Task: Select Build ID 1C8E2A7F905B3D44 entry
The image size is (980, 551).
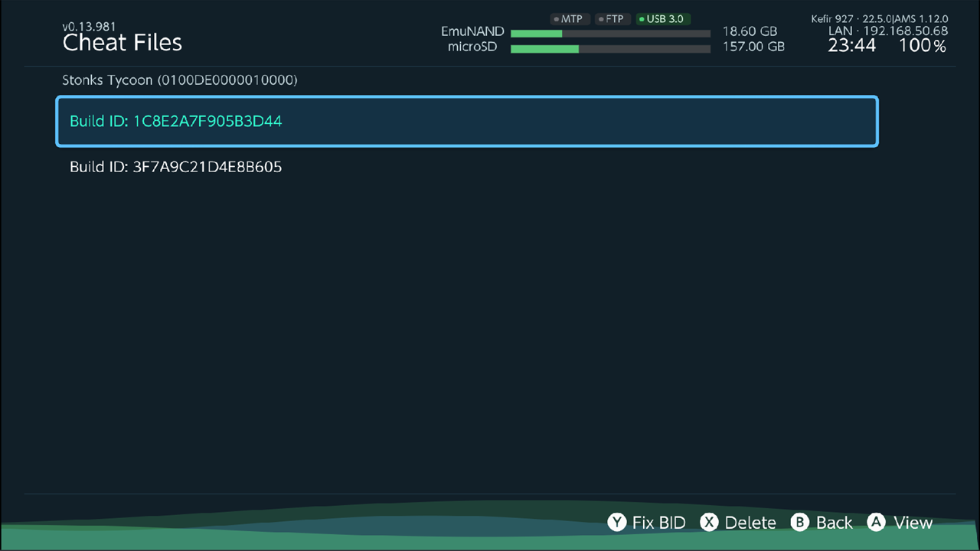Action: (467, 121)
